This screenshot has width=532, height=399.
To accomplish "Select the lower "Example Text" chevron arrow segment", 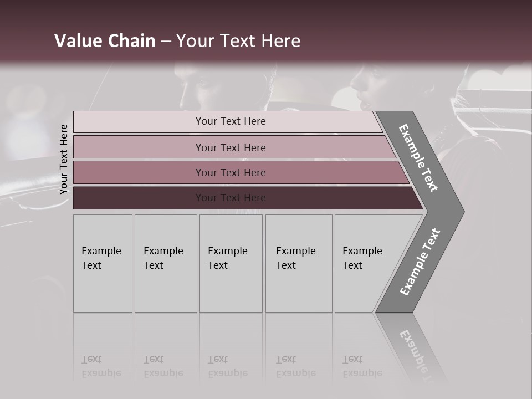I will (x=420, y=262).
